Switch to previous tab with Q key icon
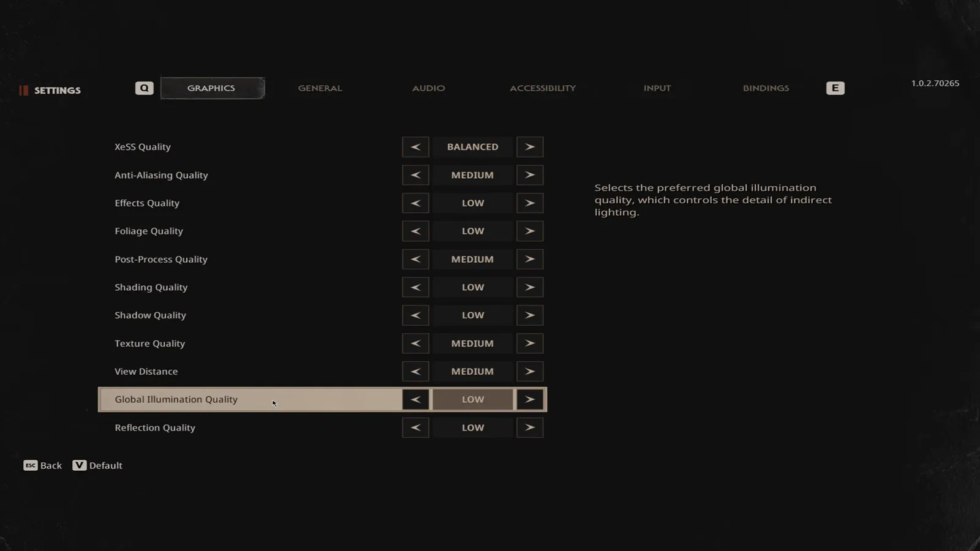The height and width of the screenshot is (551, 980). pos(145,88)
